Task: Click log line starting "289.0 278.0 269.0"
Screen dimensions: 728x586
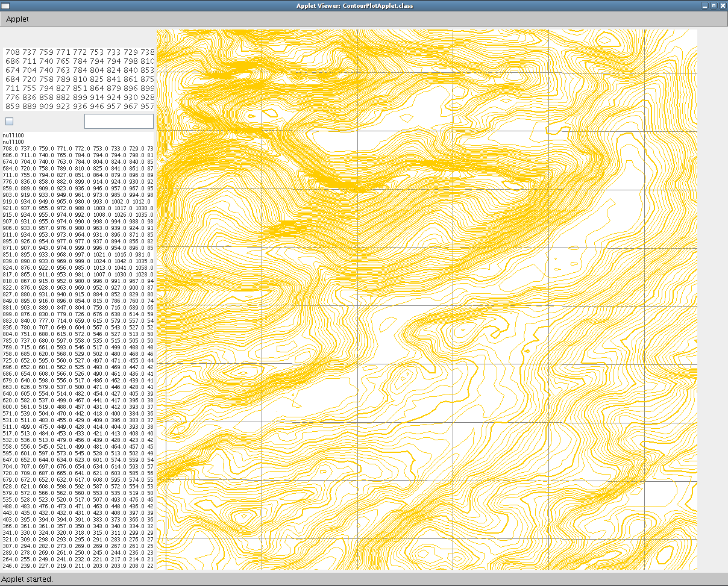Action: tap(78, 552)
